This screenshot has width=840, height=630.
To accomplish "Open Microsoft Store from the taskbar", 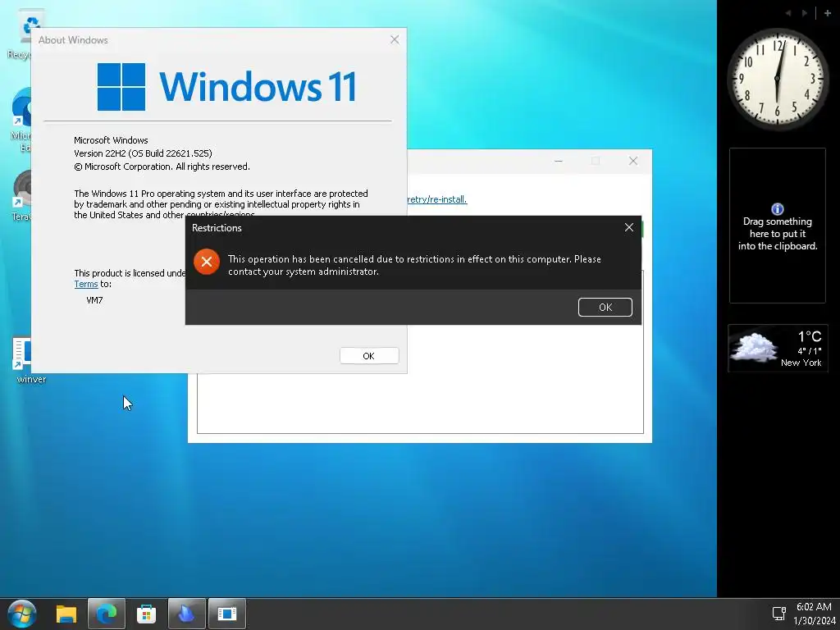I will pyautogui.click(x=146, y=614).
